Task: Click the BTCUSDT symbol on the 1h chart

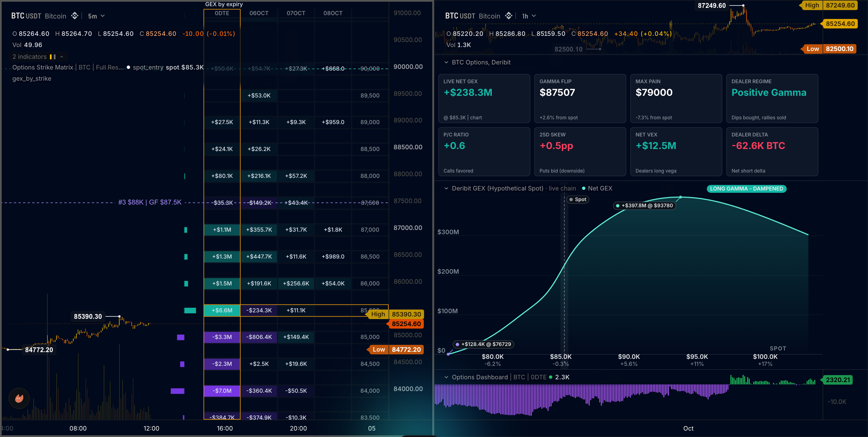Action: [460, 16]
